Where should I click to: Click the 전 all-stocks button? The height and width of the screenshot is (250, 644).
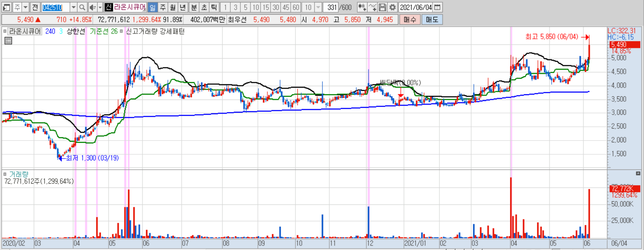(35, 7)
